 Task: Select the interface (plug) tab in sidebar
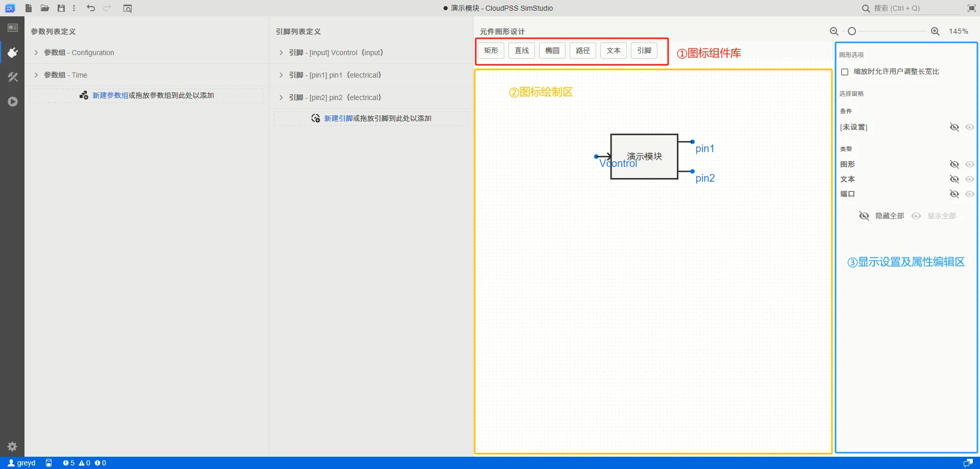13,53
